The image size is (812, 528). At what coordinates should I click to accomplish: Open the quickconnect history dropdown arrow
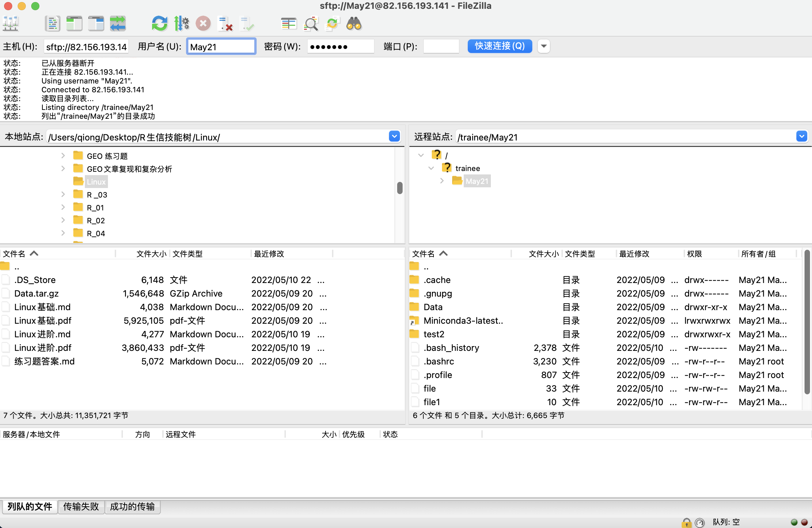point(544,46)
